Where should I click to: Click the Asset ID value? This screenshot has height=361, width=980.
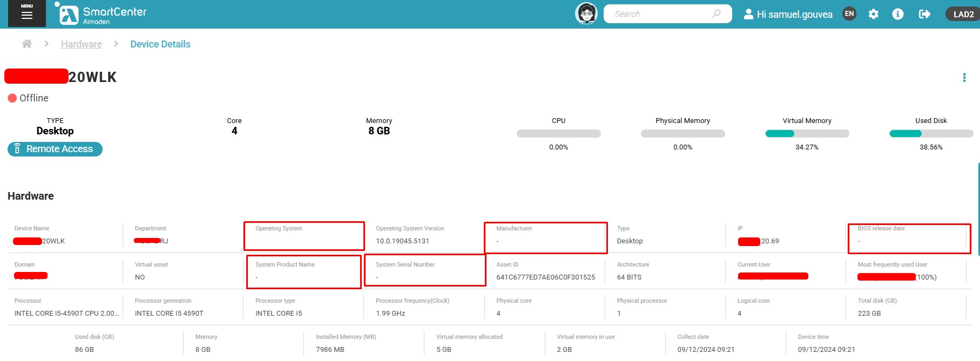[x=545, y=277]
